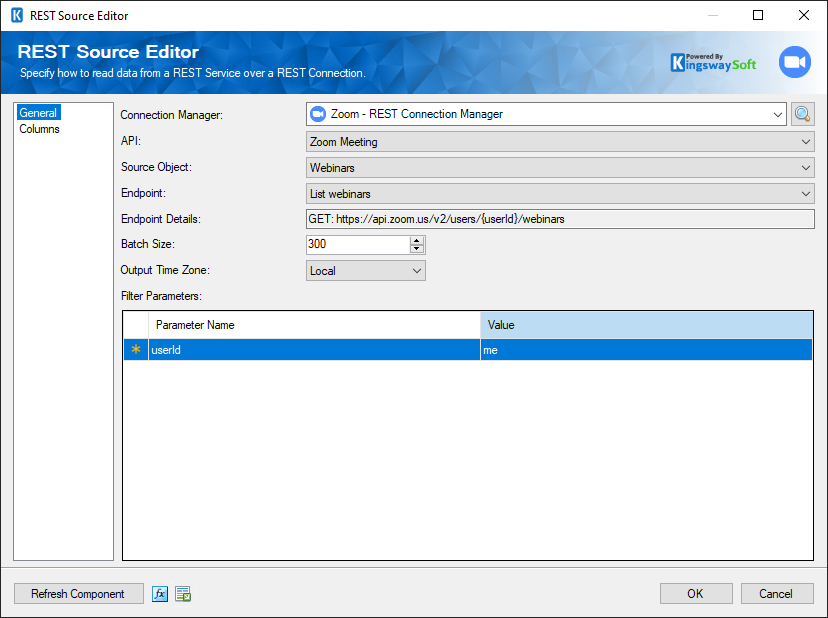Decrease the Batch Size with down arrow
Image resolution: width=828 pixels, height=618 pixels.
pos(417,249)
